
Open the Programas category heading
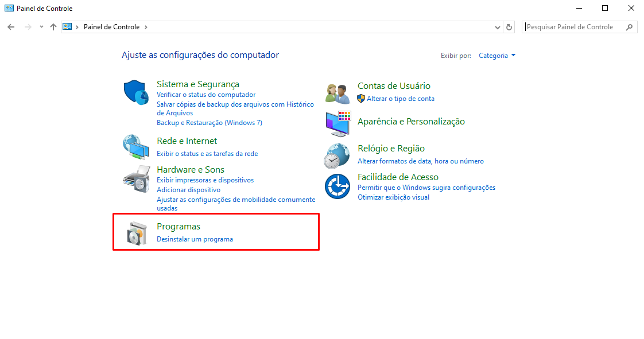point(179,227)
